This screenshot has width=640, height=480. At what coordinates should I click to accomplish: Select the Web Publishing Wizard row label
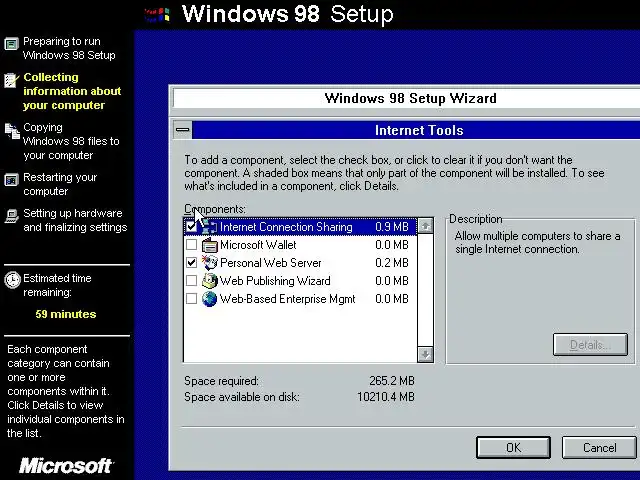point(275,281)
